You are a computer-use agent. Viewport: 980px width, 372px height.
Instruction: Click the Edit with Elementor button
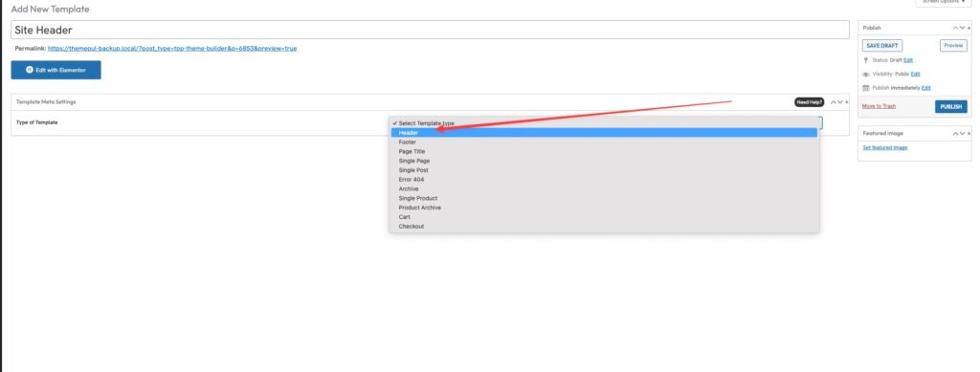point(56,70)
